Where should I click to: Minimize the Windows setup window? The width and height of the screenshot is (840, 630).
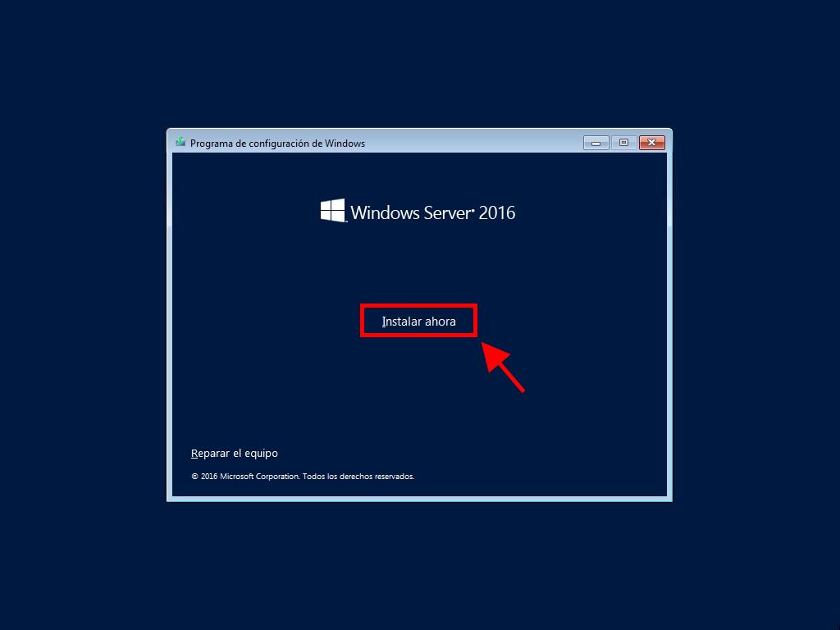pyautogui.click(x=596, y=143)
